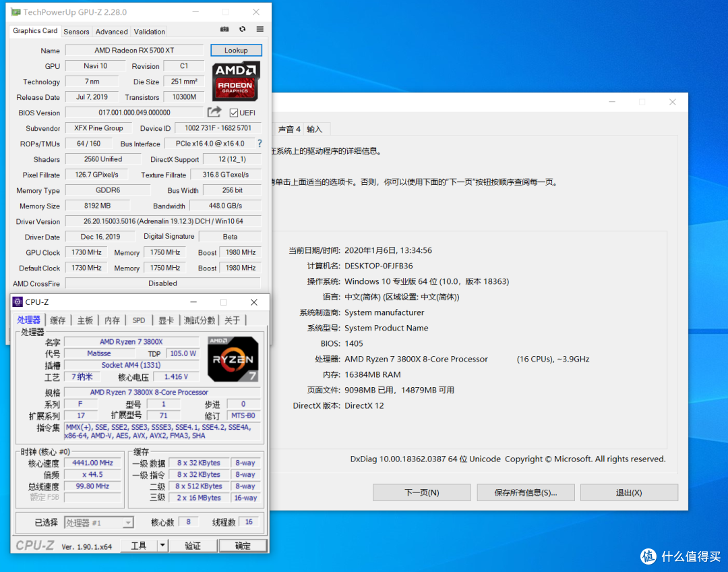
Task: Open the 输入 tab in DxDiag
Action: [315, 130]
